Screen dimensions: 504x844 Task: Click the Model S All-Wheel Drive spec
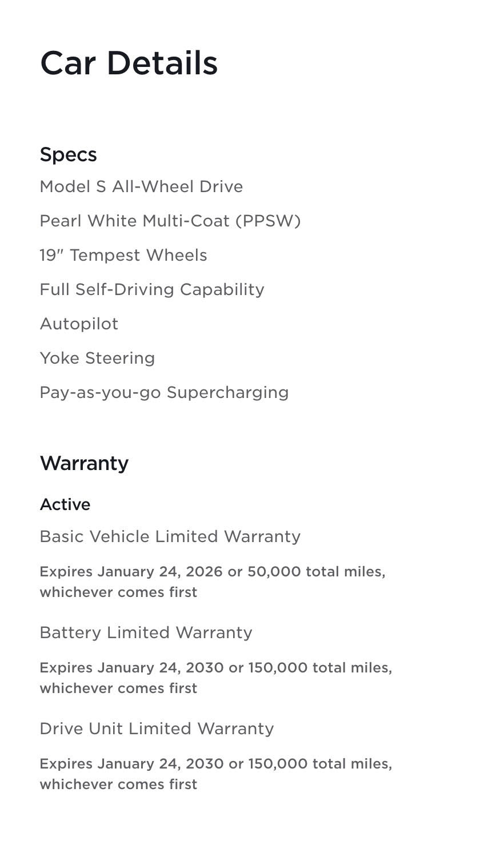[x=141, y=186]
